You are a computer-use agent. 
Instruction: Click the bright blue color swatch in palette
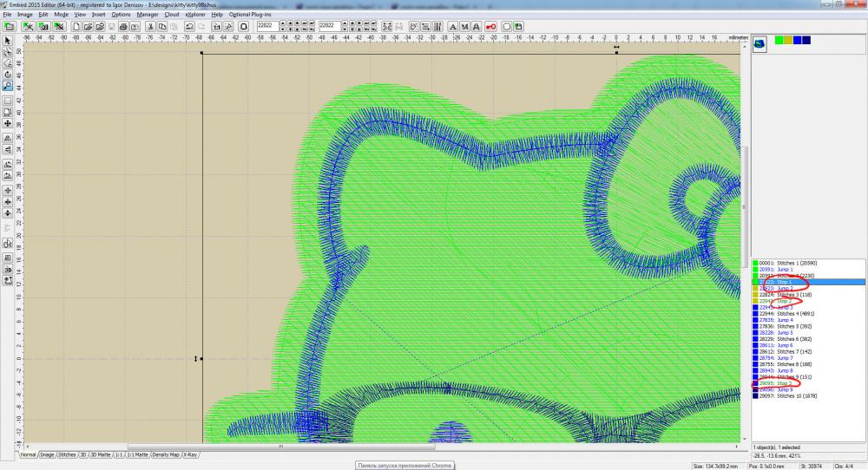797,40
